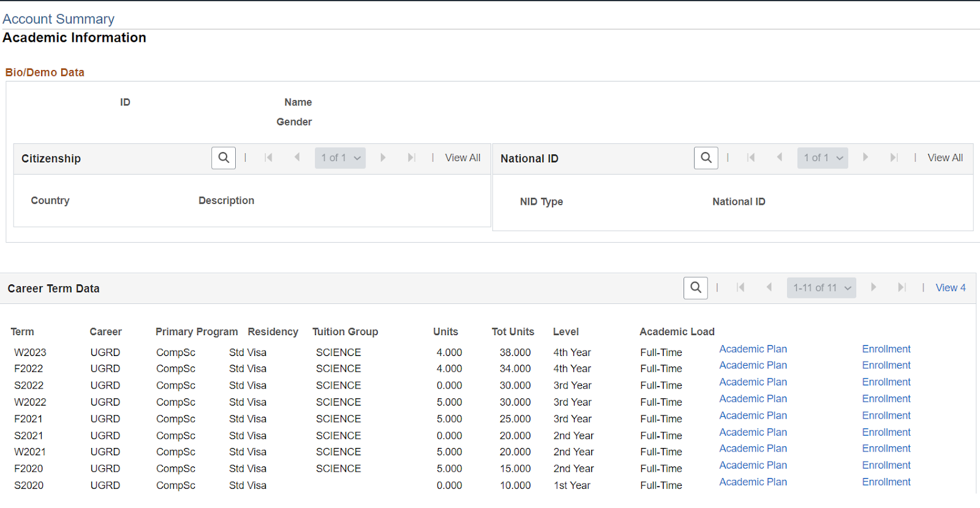The image size is (980, 508).
Task: Open Academic Plan for term F2020
Action: click(x=753, y=466)
